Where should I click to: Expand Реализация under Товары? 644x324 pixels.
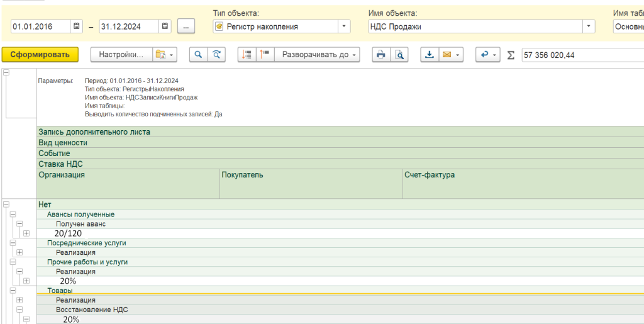(x=19, y=299)
